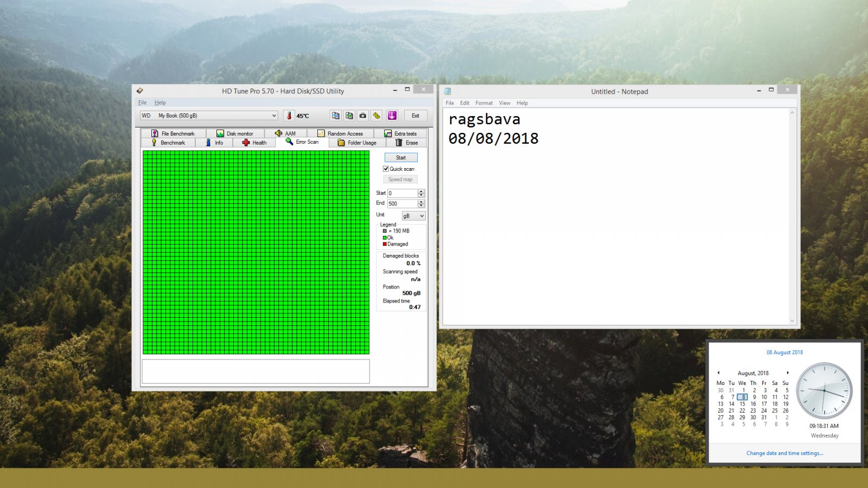Go to previous month in calendar
Screen dimensions: 868x488
(718, 373)
